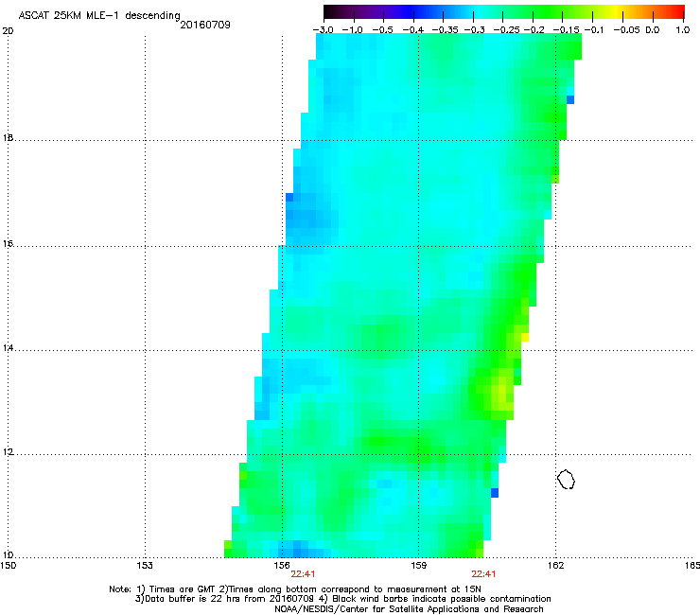This screenshot has width=700, height=615.
Task: Click the small island outline near 162E
Action: click(566, 479)
